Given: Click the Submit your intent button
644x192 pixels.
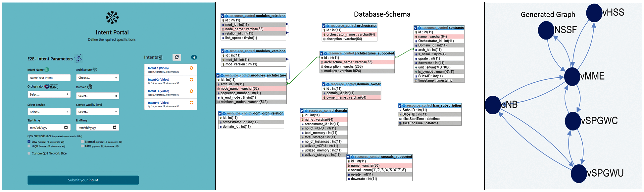Looking at the screenshot, I should point(83,180).
